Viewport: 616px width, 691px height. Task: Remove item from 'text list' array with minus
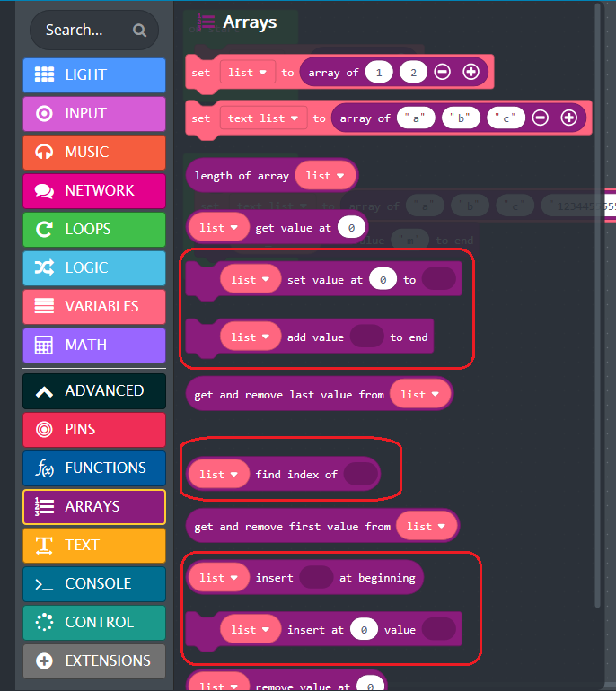(541, 118)
